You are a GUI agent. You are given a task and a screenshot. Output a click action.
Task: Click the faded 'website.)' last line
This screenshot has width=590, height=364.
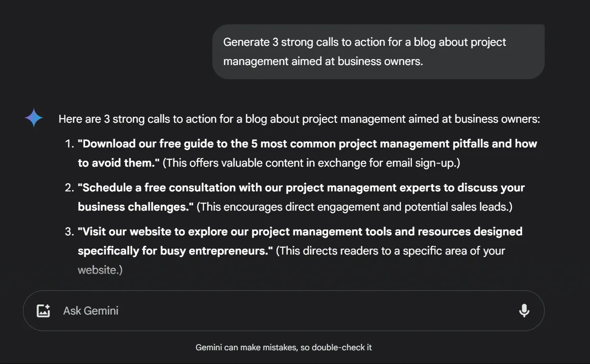(100, 270)
